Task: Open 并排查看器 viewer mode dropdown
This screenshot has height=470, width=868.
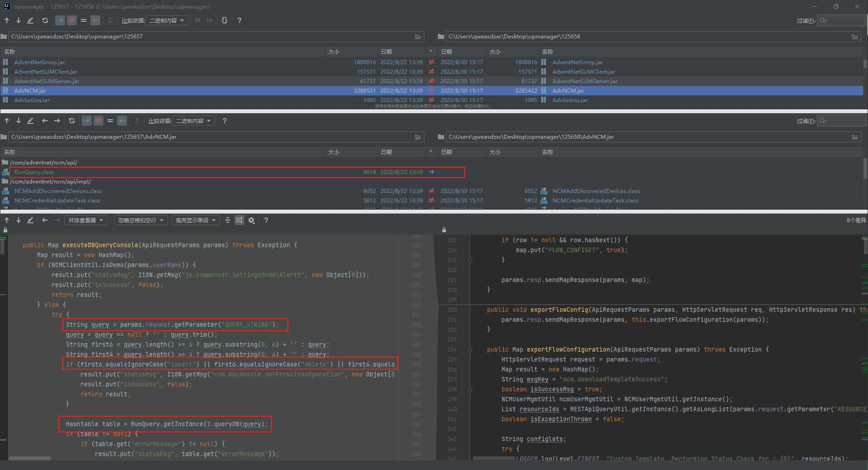Action: click(86, 220)
